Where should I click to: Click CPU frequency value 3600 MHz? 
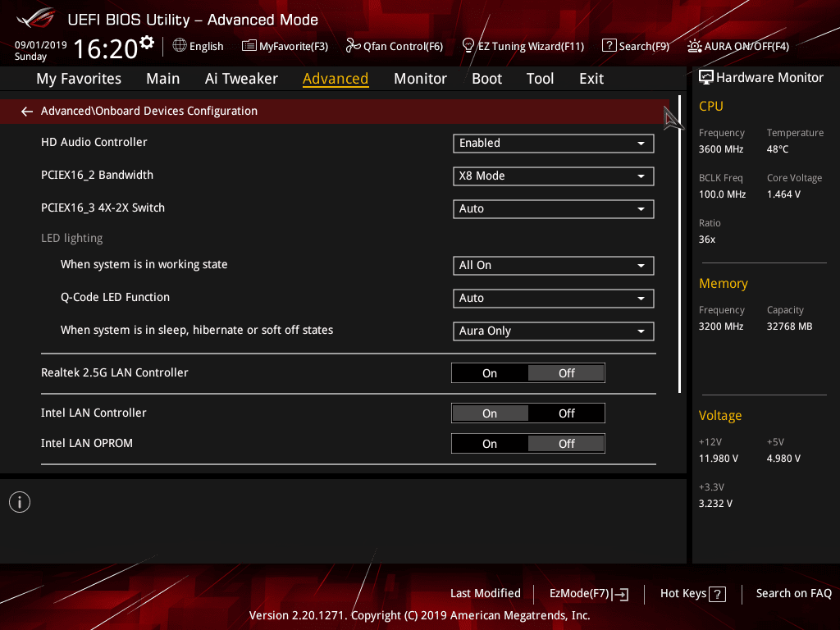pyautogui.click(x=720, y=149)
